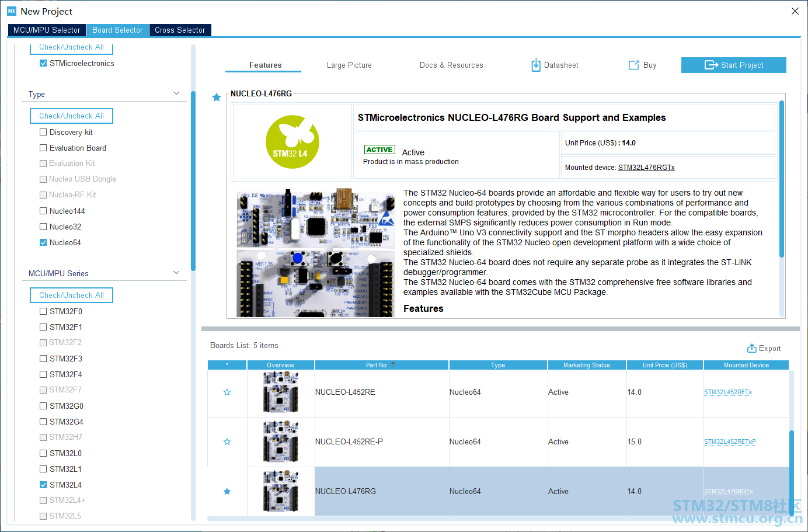
Task: Unstar the NUCLEO-L476RG board row
Action: [227, 492]
